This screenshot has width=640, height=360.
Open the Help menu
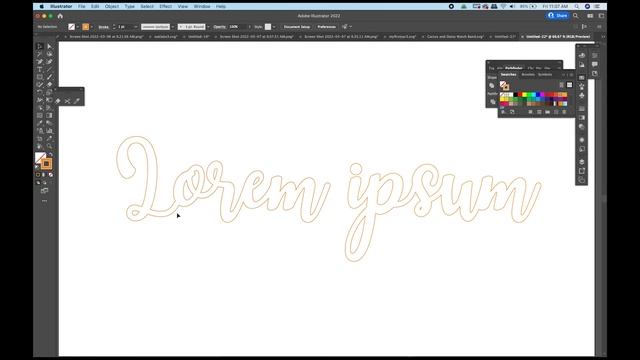(221, 7)
